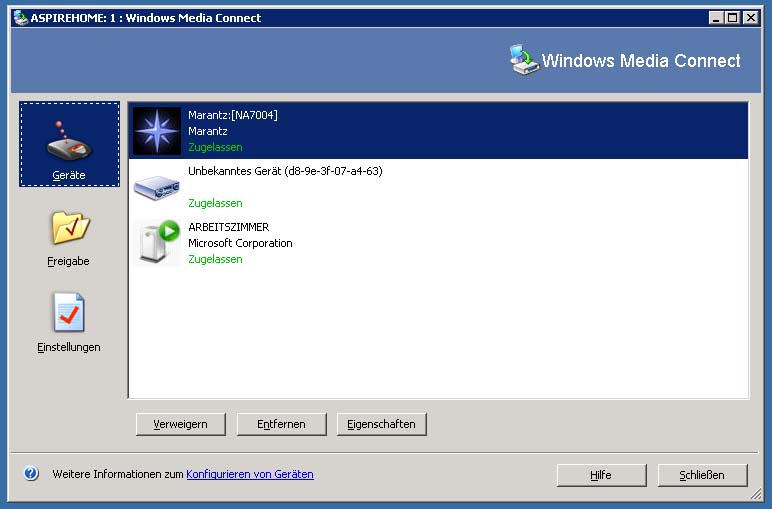The height and width of the screenshot is (509, 772).
Task: Click the Windows Media Connect logo icon
Action: click(x=523, y=60)
